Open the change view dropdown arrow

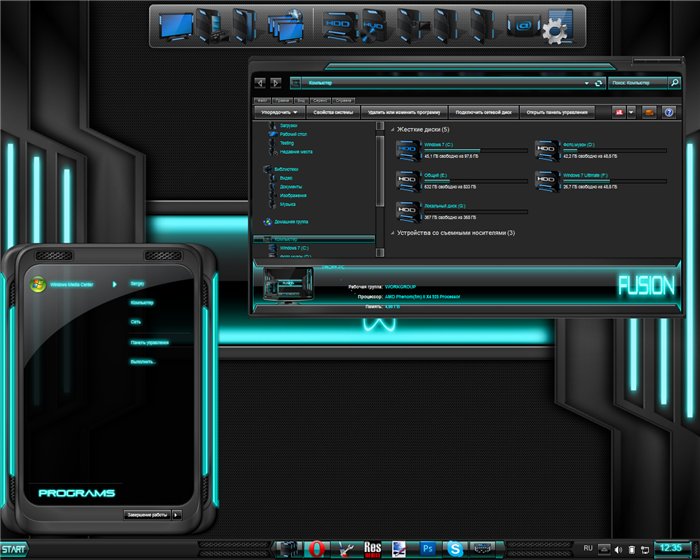(632, 112)
